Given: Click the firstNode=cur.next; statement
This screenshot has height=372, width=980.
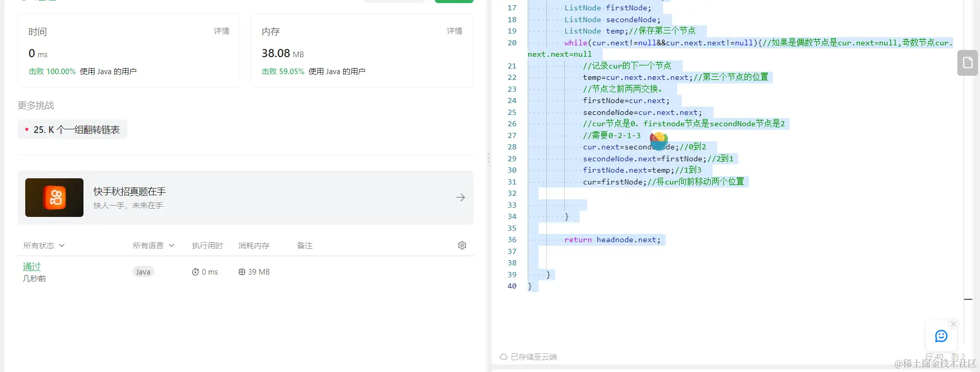Looking at the screenshot, I should pyautogui.click(x=626, y=100).
